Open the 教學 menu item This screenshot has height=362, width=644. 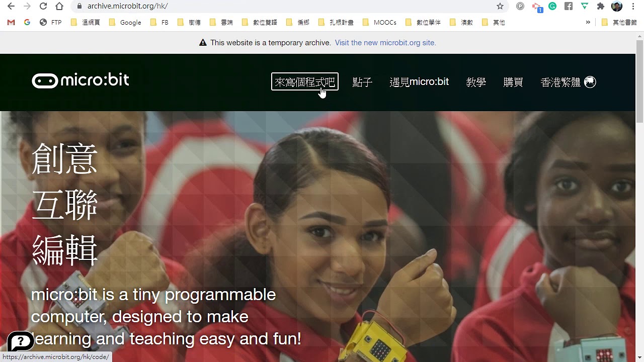coord(476,82)
